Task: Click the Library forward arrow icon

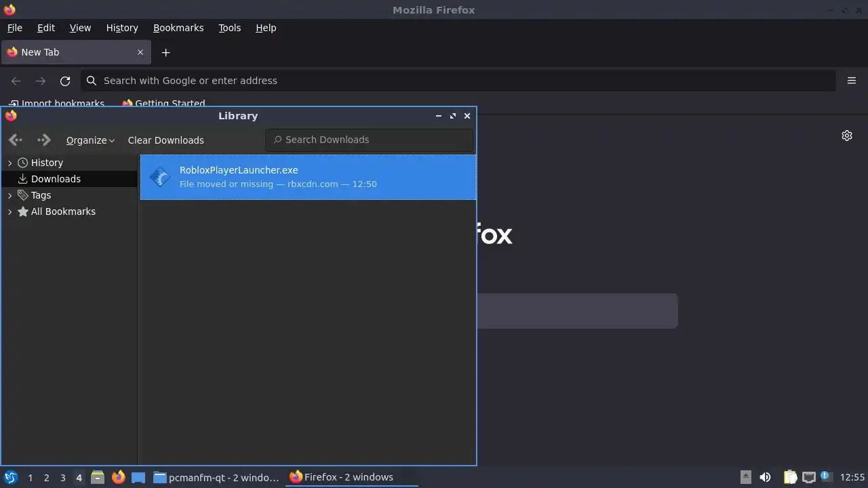Action: (44, 140)
